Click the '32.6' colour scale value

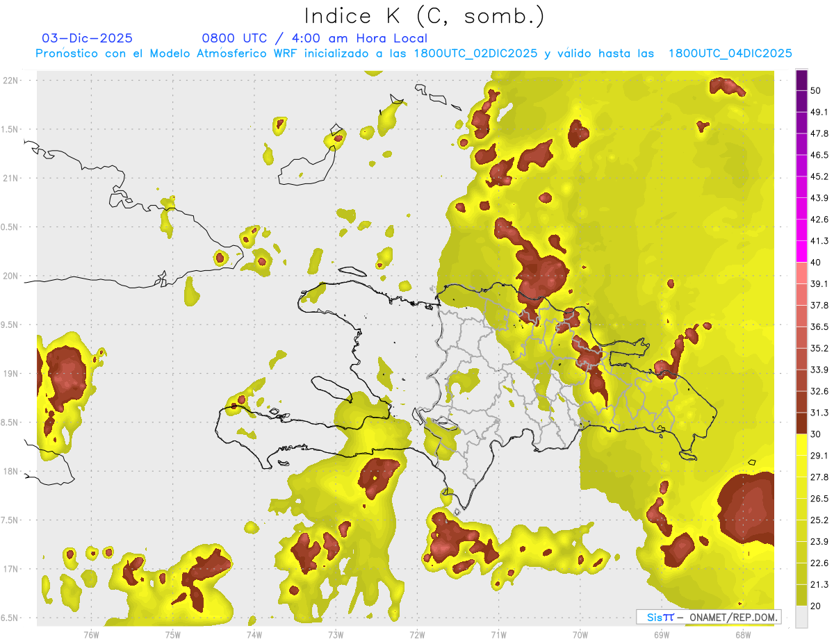click(819, 391)
